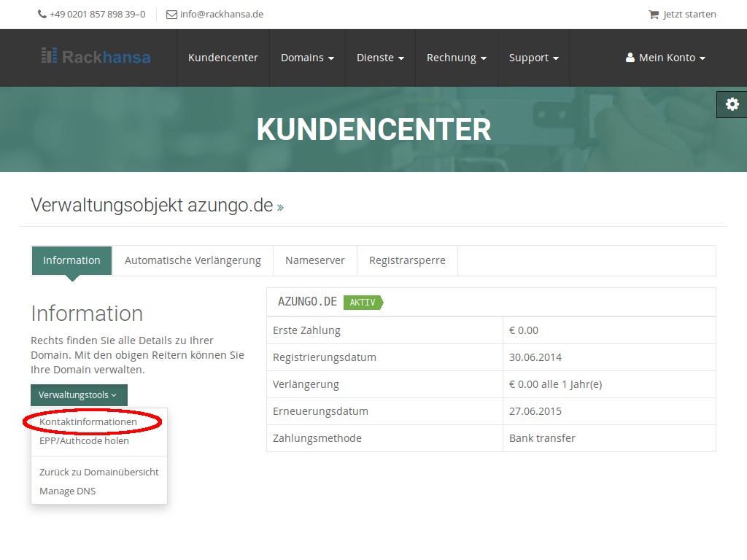Click the envelope email address link
Viewport: 747px width, 560px height.
coord(215,14)
